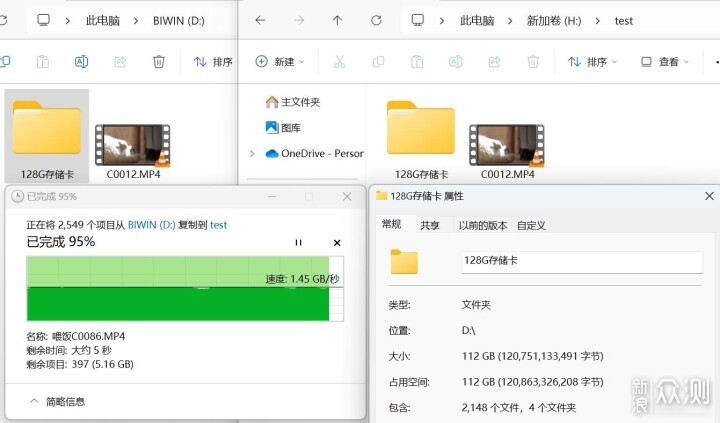Select the 128G存储卡 folder in the BIWIN (D:) window
Image resolution: width=720 pixels, height=423 pixels.
[x=47, y=137]
